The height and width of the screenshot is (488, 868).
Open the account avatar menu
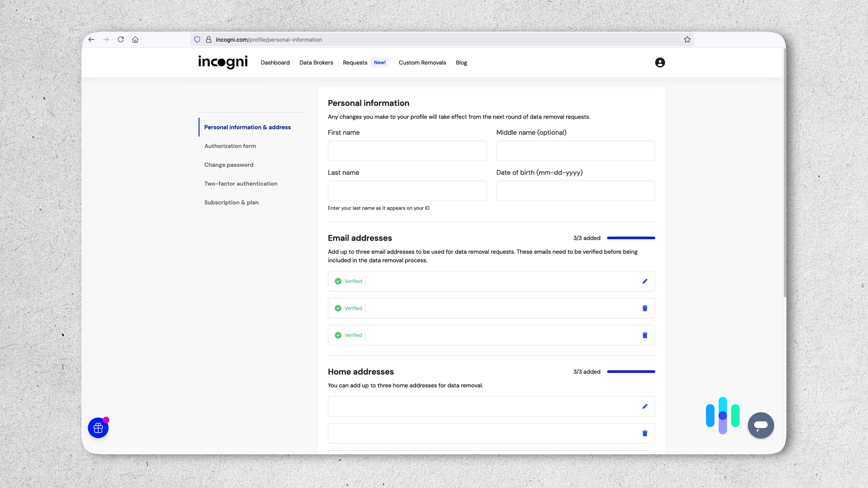(659, 63)
